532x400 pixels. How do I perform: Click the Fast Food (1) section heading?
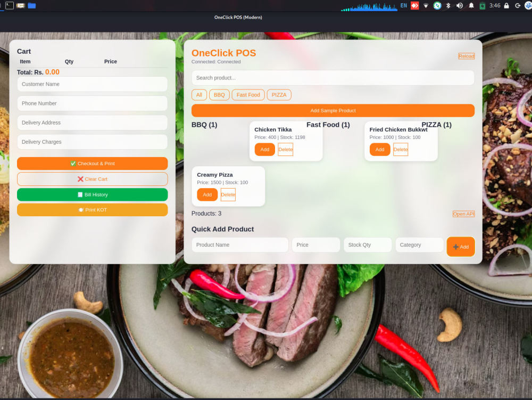(x=328, y=125)
